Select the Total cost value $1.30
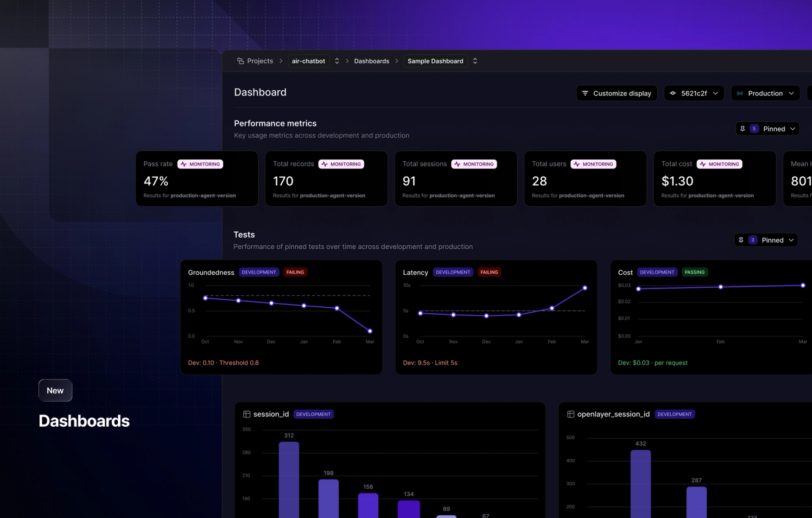The width and height of the screenshot is (812, 518). (x=677, y=181)
